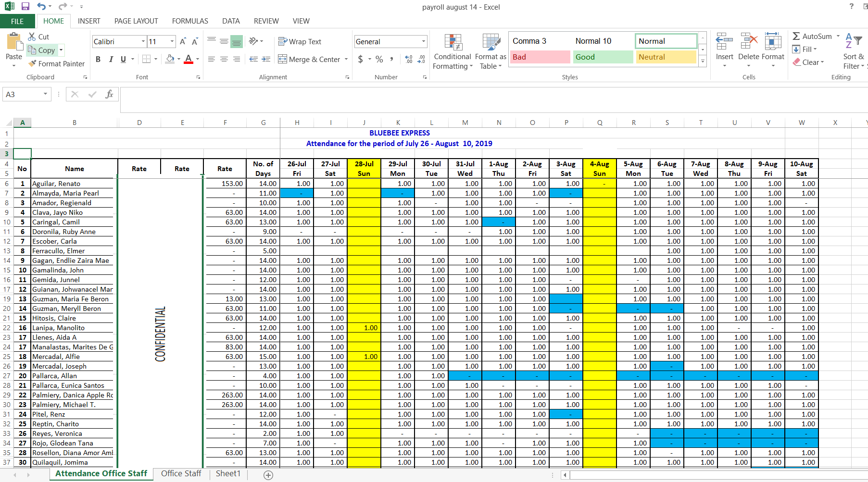
Task: Expand the General number format dropdown
Action: 424,41
